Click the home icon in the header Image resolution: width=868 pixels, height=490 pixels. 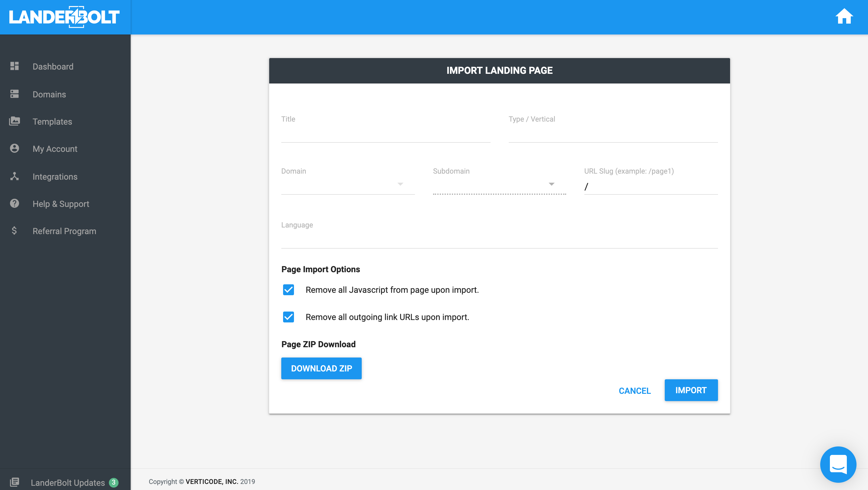[x=844, y=17]
